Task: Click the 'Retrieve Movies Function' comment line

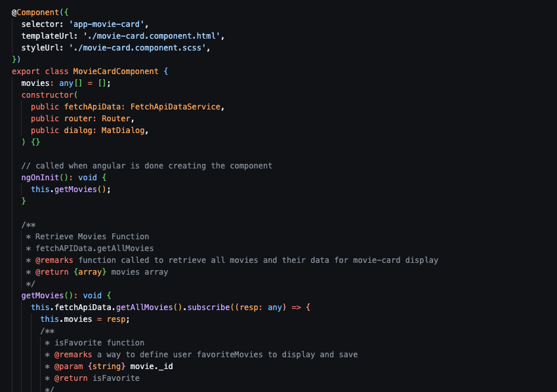Action: pos(92,237)
